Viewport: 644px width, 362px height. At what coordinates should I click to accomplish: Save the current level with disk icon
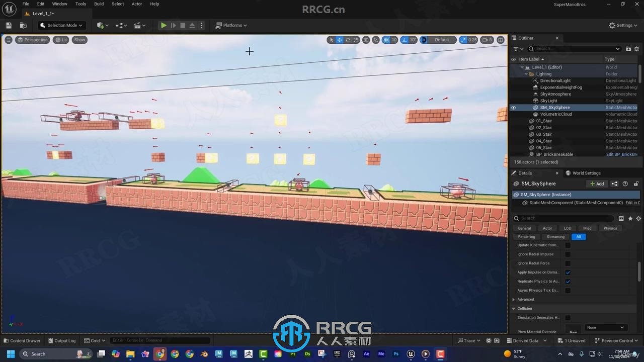click(9, 25)
